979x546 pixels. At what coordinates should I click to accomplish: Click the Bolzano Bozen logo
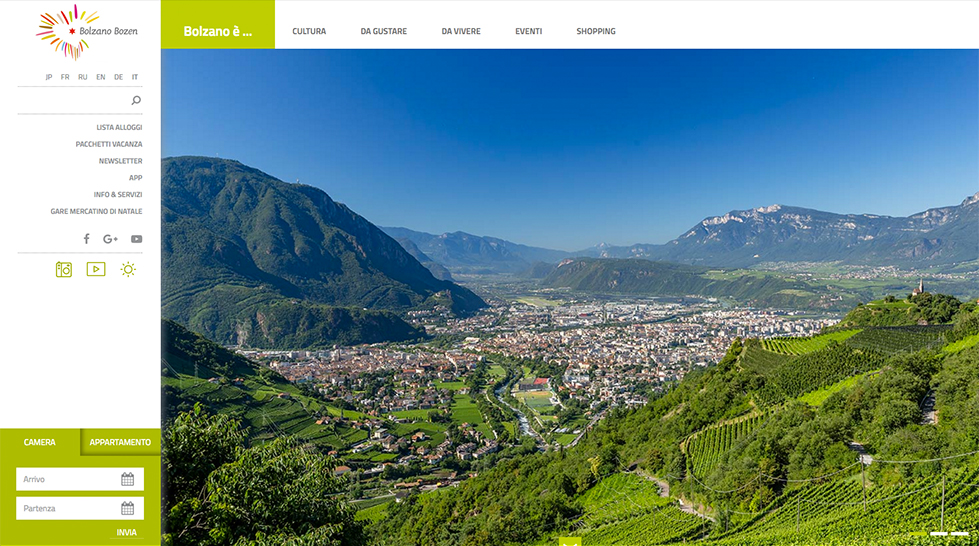pyautogui.click(x=87, y=32)
